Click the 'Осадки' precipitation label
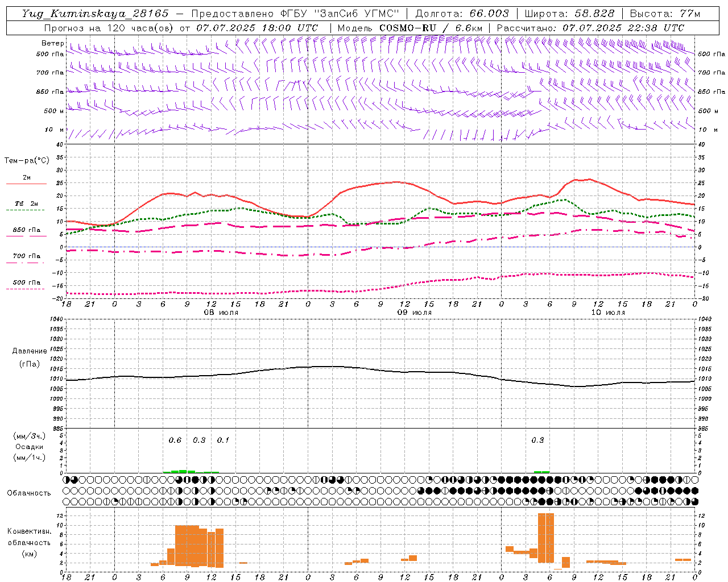 point(29,447)
